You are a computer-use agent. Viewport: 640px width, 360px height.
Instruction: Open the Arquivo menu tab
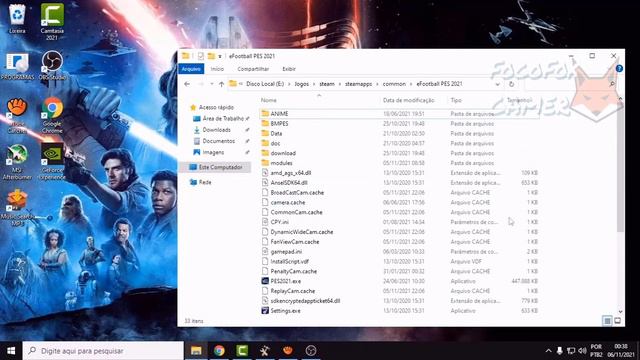coord(191,69)
